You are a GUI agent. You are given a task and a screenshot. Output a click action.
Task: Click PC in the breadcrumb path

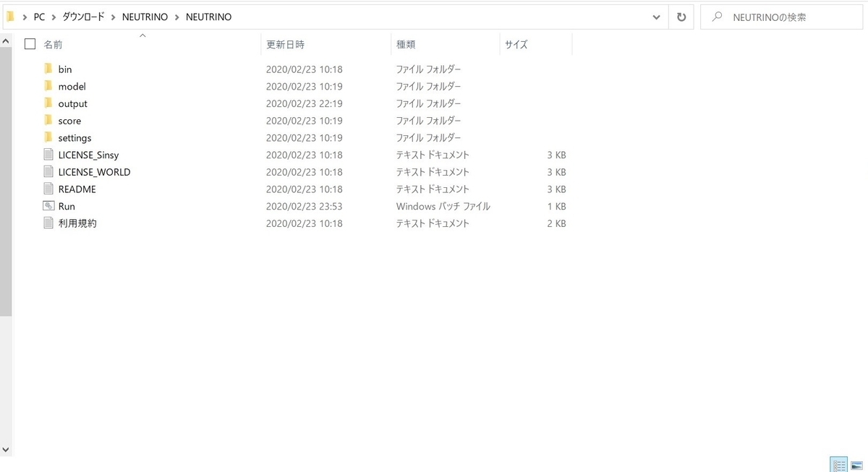tap(39, 17)
